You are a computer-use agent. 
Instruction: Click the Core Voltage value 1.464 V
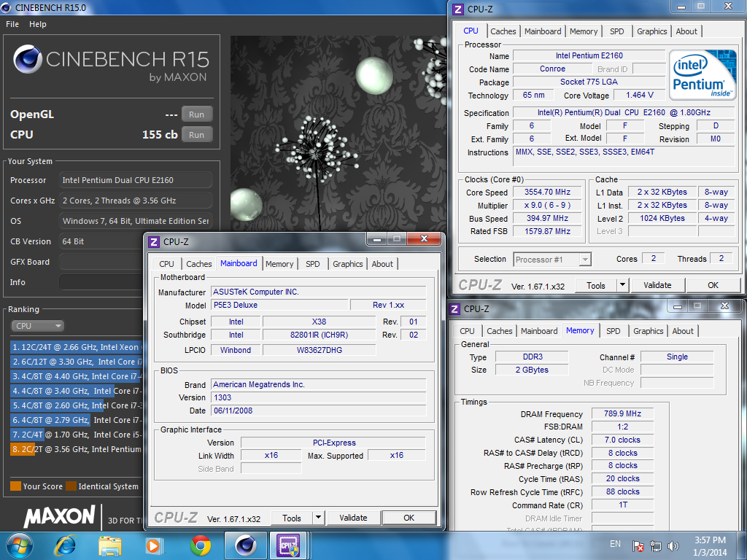click(x=639, y=96)
